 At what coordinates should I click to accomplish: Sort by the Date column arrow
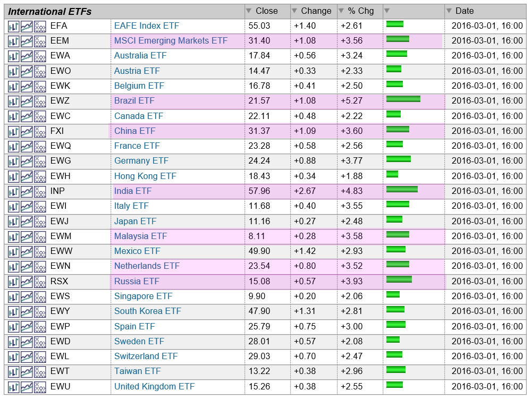click(449, 11)
